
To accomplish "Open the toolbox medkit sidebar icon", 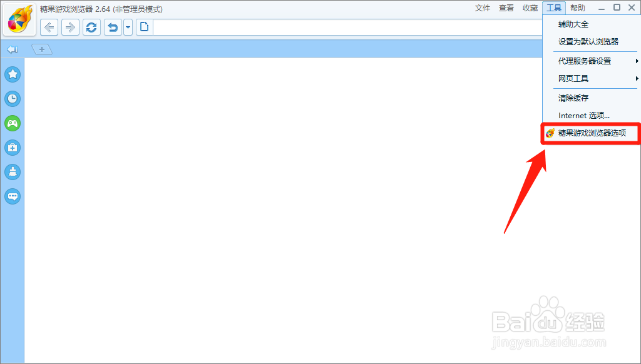I will tap(13, 148).
